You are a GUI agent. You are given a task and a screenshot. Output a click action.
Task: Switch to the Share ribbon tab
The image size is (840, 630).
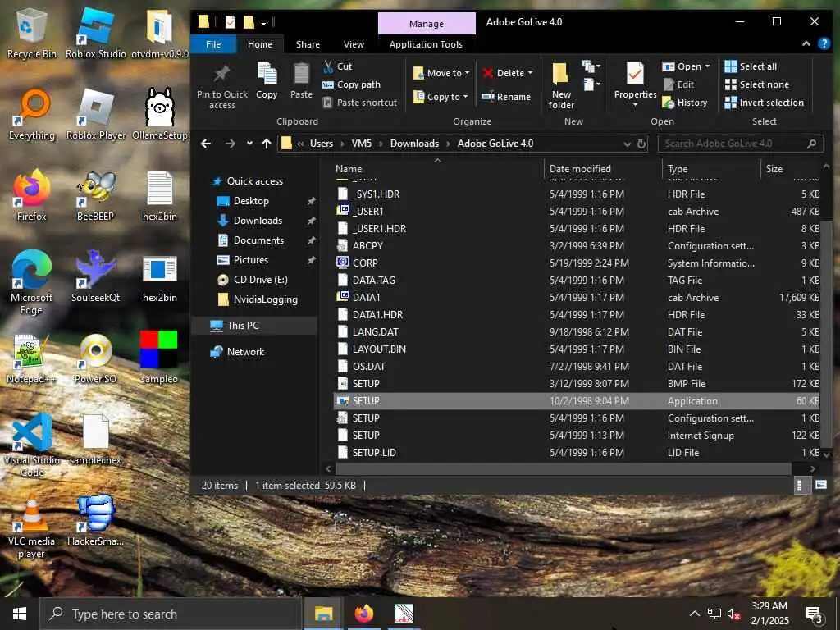point(308,44)
